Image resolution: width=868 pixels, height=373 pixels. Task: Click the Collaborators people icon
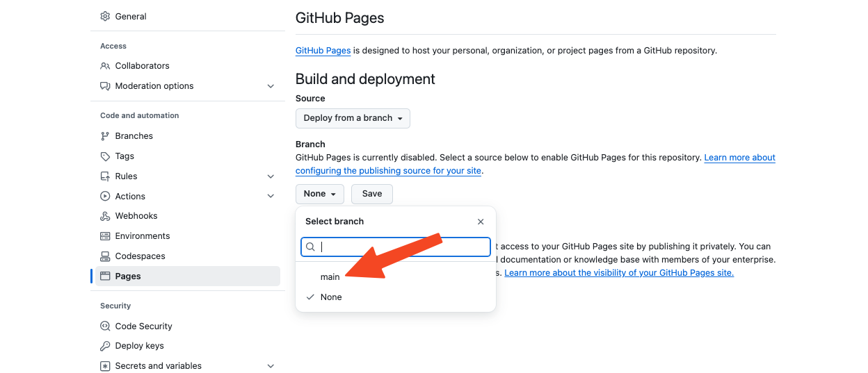[105, 66]
